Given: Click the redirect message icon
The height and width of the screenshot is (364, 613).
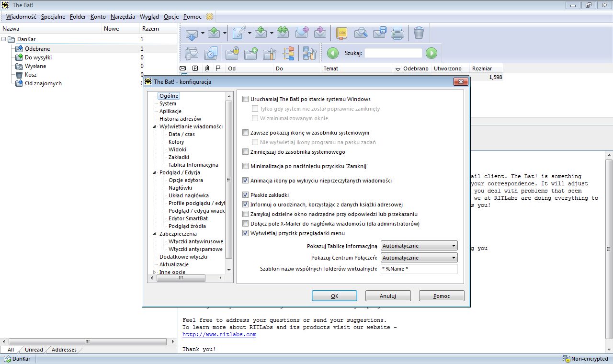Looking at the screenshot, I should (x=320, y=33).
